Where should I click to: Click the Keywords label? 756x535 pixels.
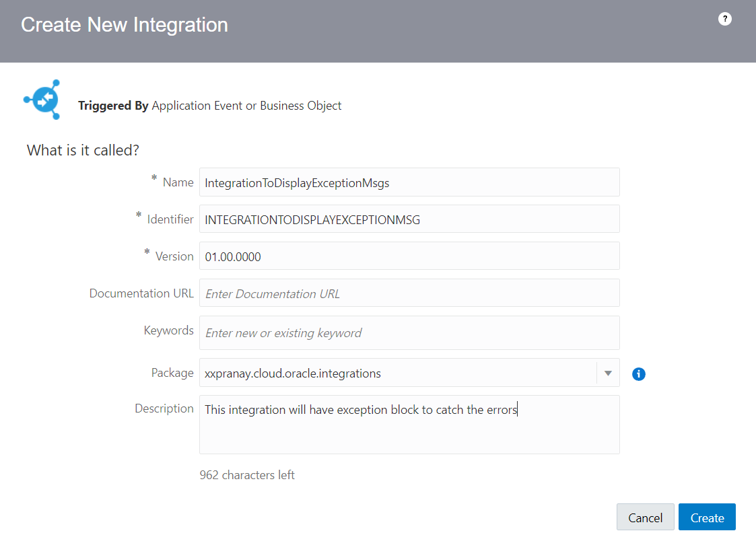pos(169,330)
